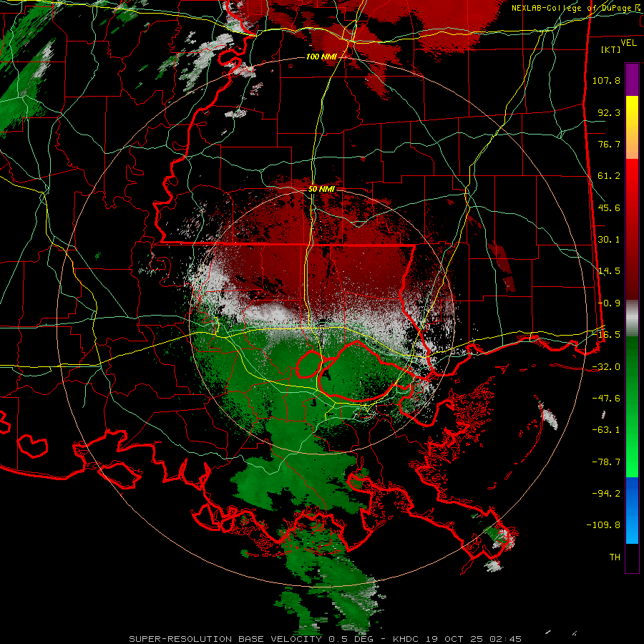Click the -47.6 scale value
644x644 pixels.
click(x=606, y=399)
